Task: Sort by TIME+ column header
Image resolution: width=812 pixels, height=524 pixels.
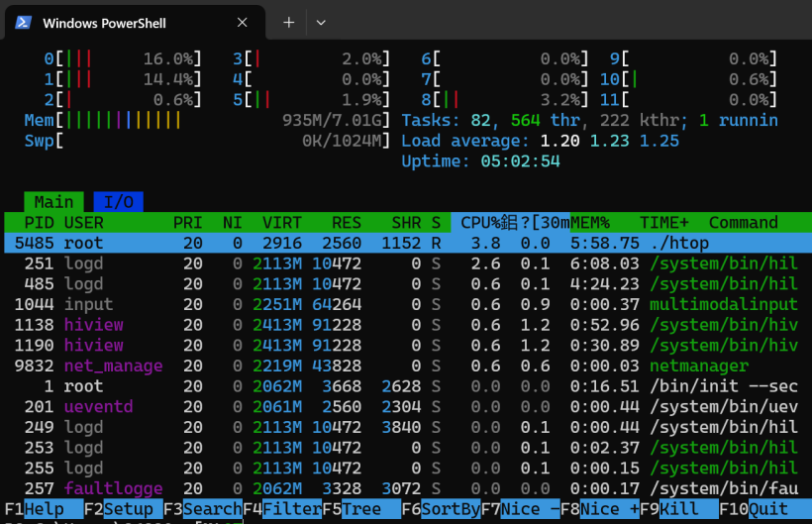Action: pos(664,223)
